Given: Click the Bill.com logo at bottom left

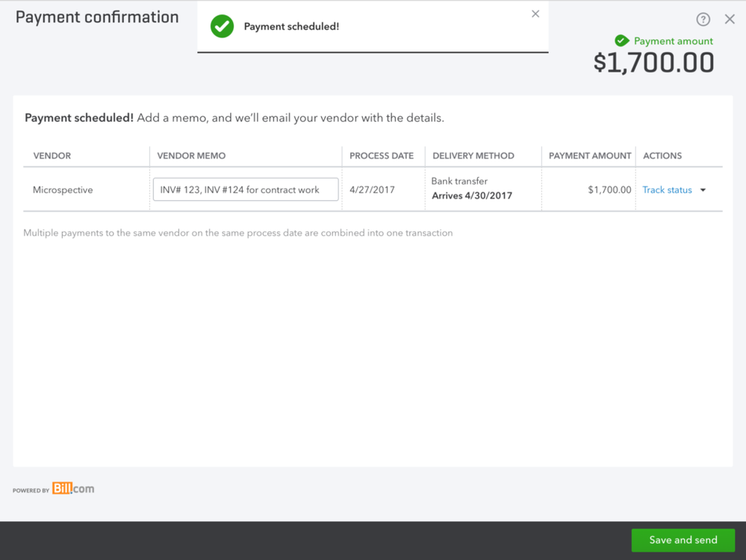Looking at the screenshot, I should pyautogui.click(x=72, y=489).
